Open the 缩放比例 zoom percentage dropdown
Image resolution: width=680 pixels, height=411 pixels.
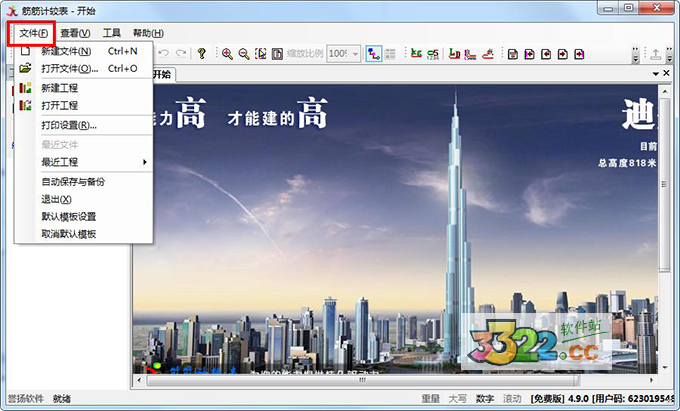(x=356, y=54)
